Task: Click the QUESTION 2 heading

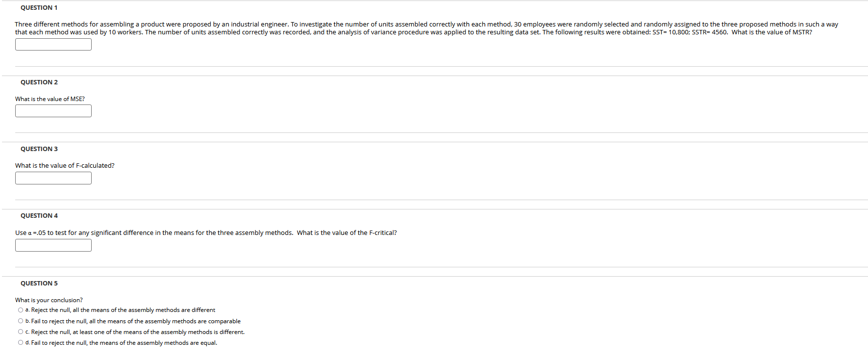Action: pos(39,82)
